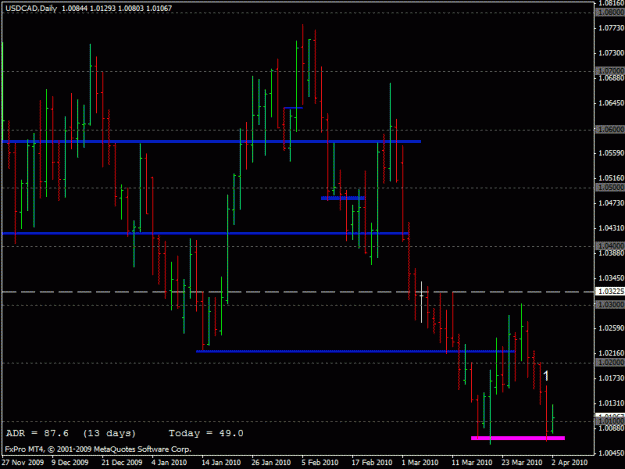Image resolution: width=625 pixels, height=469 pixels.
Task: Click the 1.01310 price scale label
Action: coord(611,403)
